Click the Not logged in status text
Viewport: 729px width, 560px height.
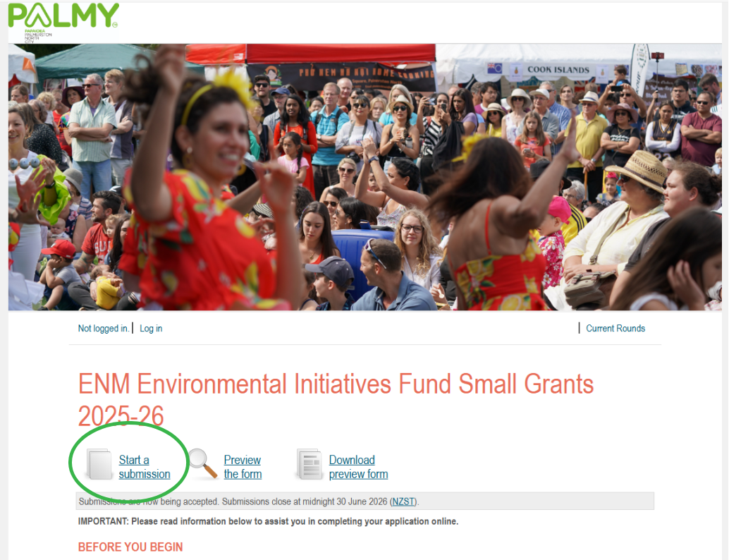[x=104, y=329]
